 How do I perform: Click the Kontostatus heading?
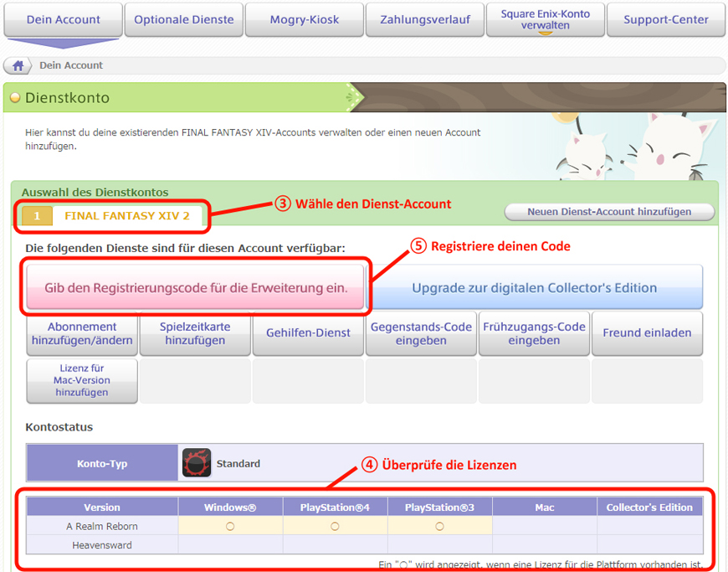pyautogui.click(x=59, y=427)
